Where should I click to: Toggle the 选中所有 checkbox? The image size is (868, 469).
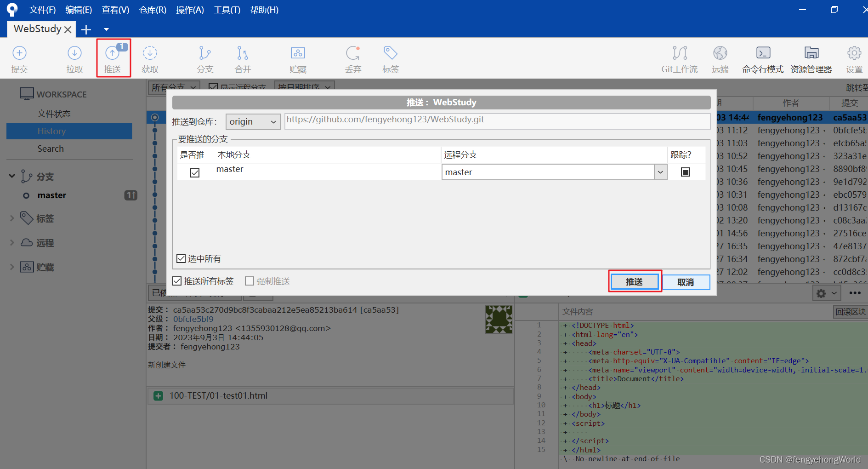point(182,258)
